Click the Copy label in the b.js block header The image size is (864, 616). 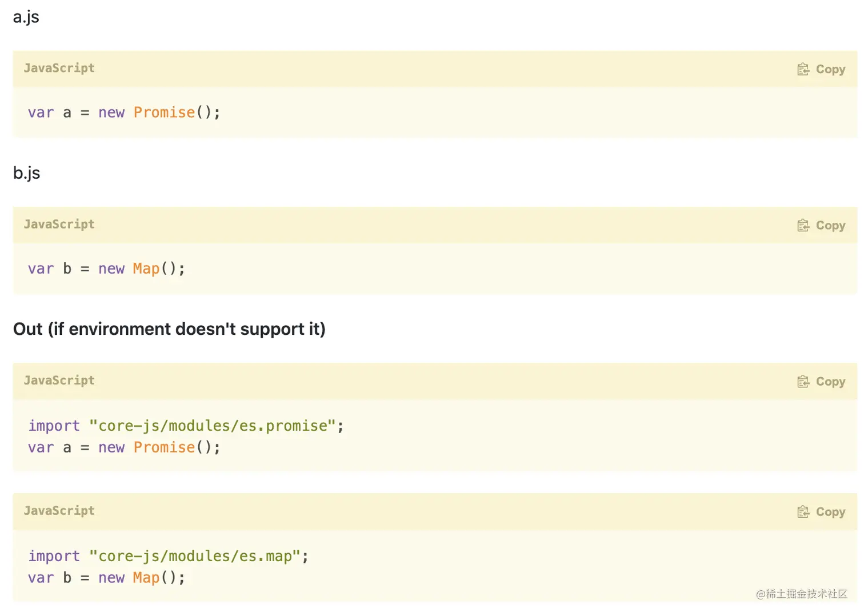click(x=831, y=225)
